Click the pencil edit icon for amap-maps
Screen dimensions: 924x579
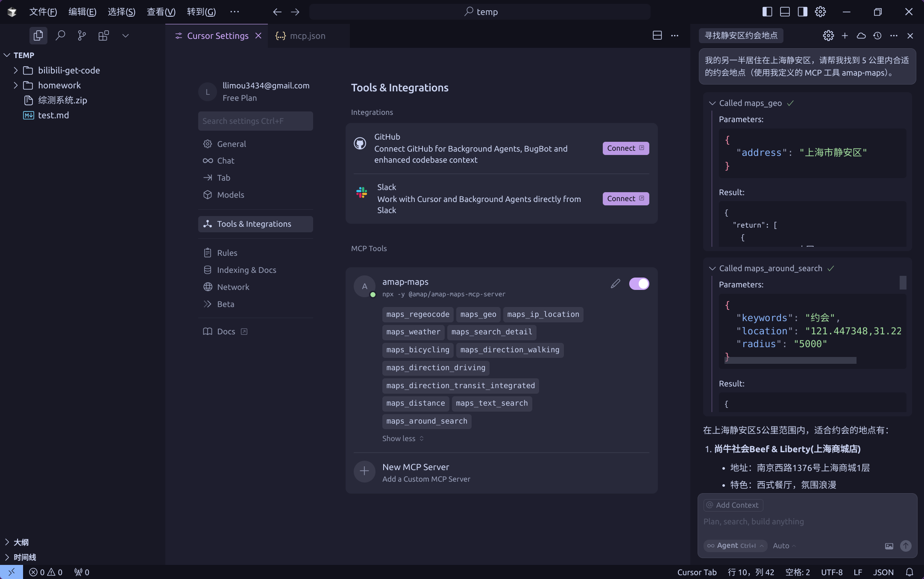[615, 284]
